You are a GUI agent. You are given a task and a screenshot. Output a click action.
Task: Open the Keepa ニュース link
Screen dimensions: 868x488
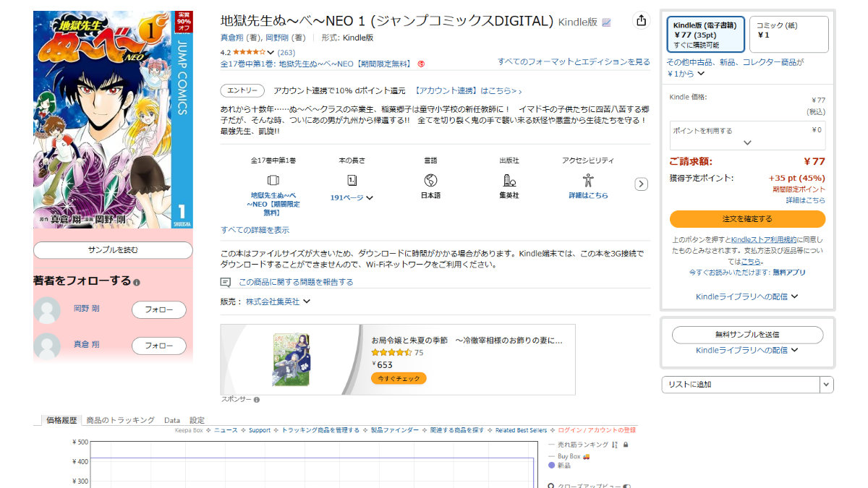point(226,430)
